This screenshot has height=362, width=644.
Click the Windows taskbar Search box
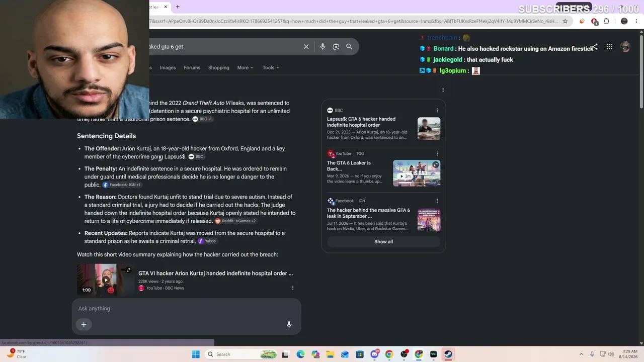(x=243, y=354)
